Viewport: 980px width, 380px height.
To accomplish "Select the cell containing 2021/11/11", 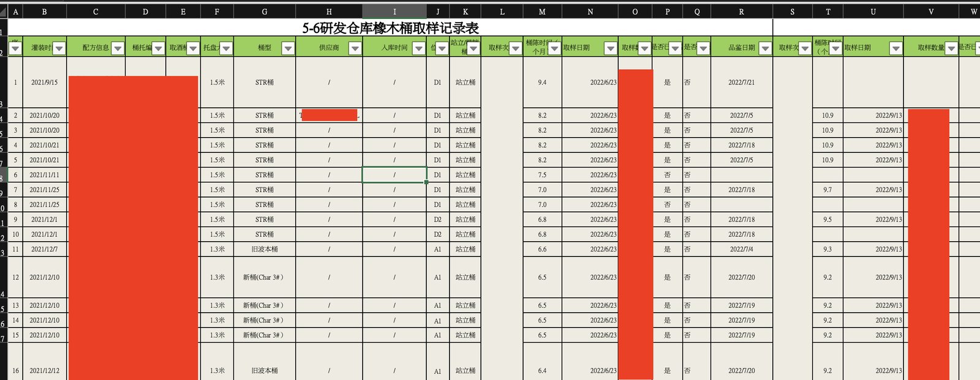I will pos(44,175).
